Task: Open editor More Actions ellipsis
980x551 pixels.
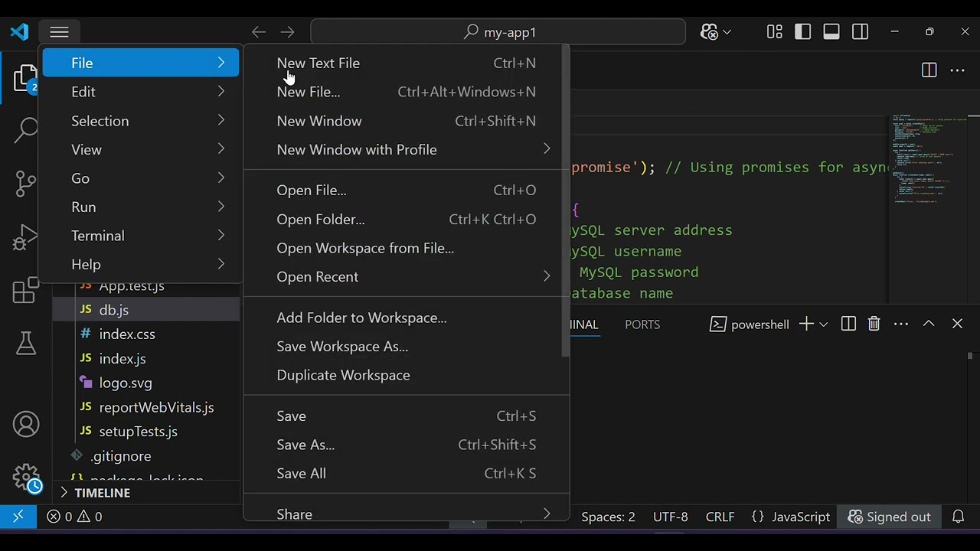Action: [957, 70]
